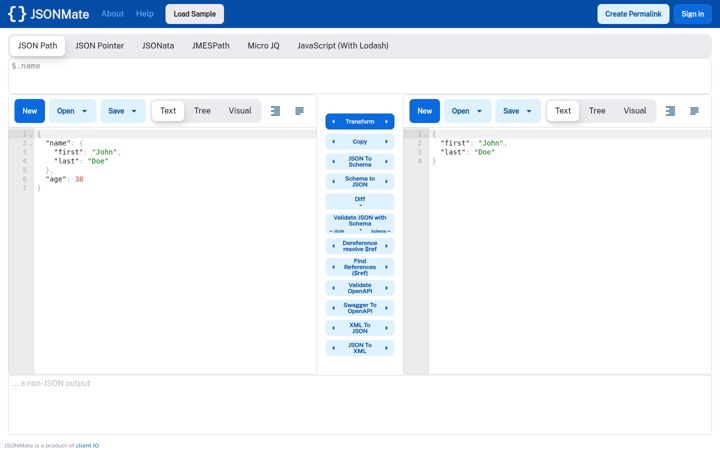
Task: Click the Diff button
Action: tap(360, 201)
